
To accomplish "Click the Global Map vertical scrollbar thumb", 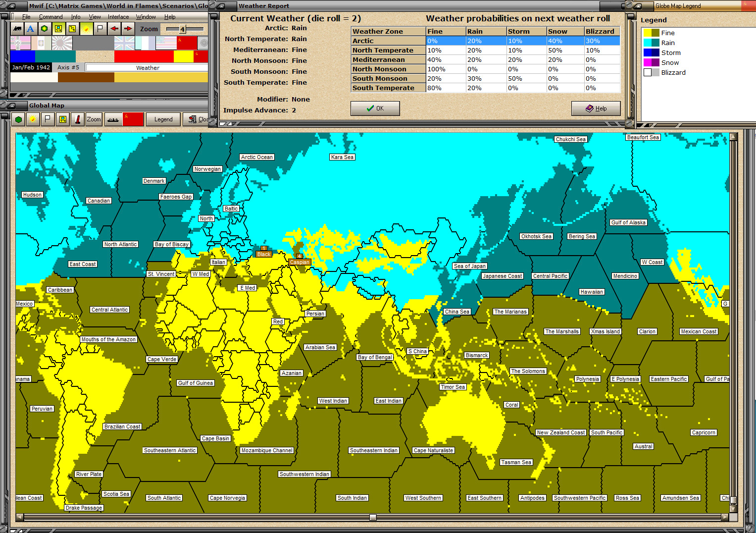I will click(x=733, y=500).
